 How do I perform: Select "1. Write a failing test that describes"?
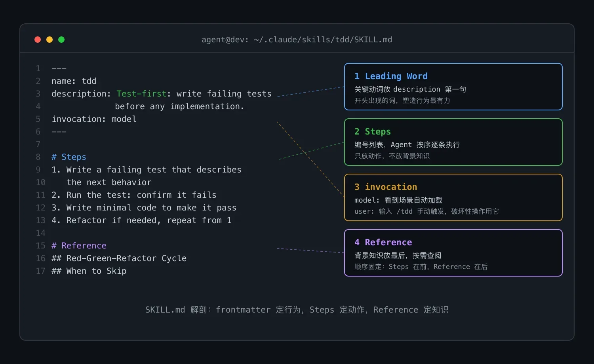click(x=147, y=170)
